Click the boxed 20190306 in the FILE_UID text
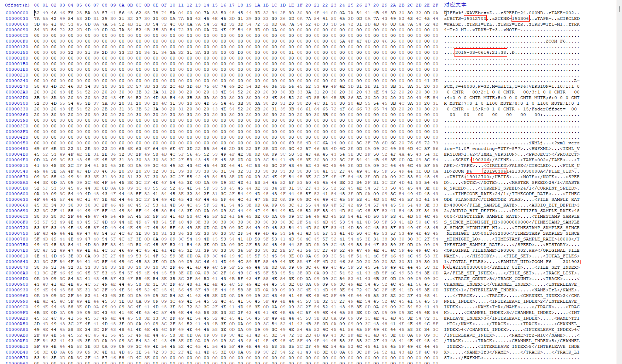 (495, 171)
